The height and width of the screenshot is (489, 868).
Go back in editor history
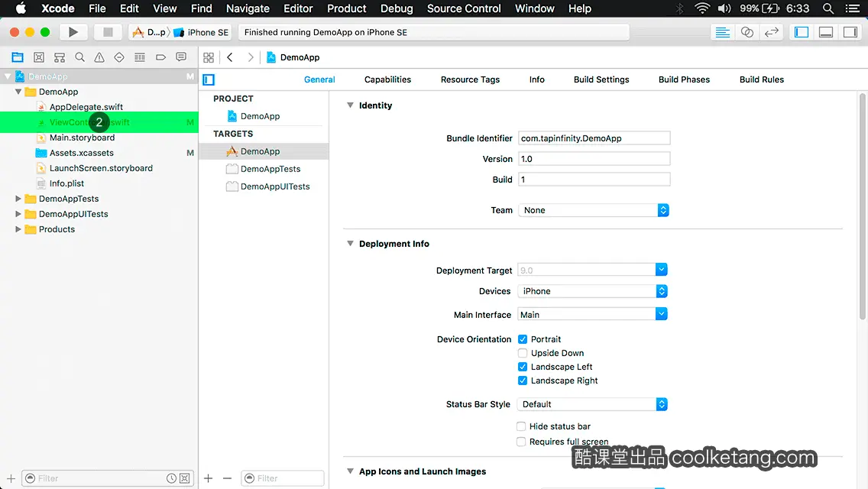coord(230,57)
